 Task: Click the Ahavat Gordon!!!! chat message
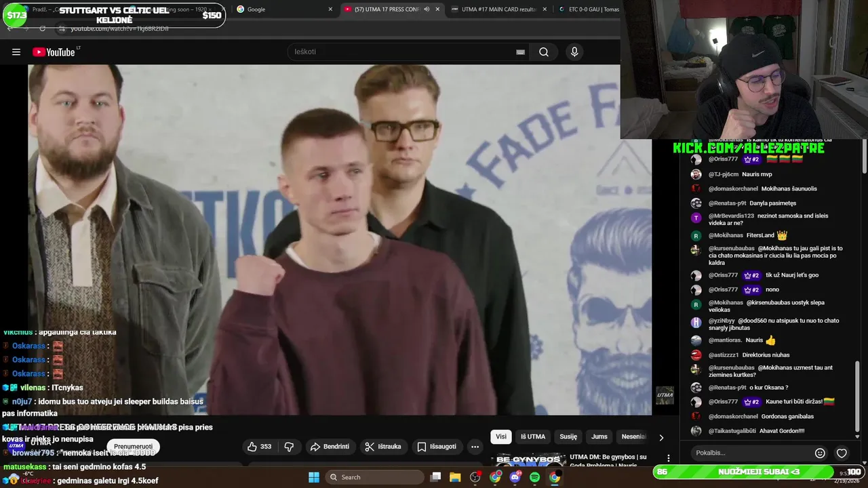point(783,430)
